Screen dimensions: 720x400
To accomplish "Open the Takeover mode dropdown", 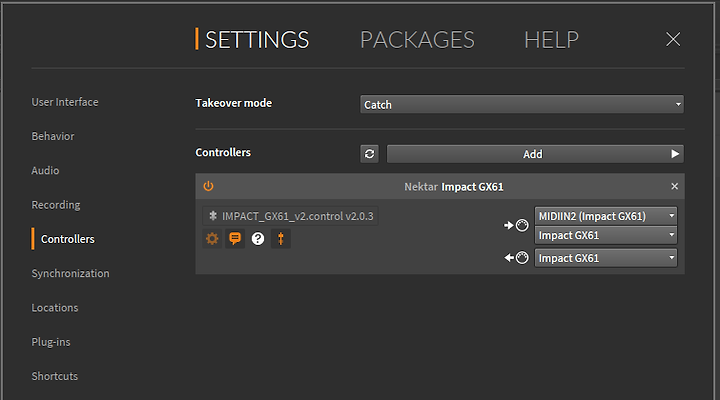I will 522,104.
